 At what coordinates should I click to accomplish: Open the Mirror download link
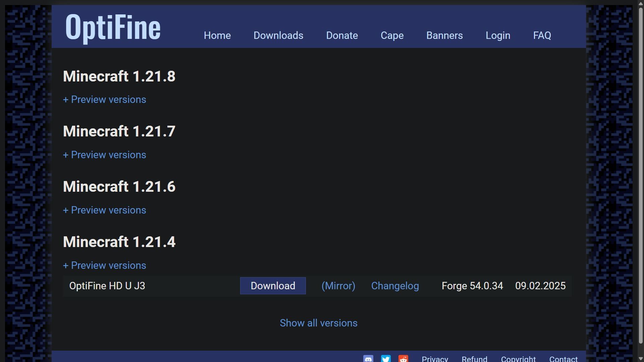coord(338,286)
